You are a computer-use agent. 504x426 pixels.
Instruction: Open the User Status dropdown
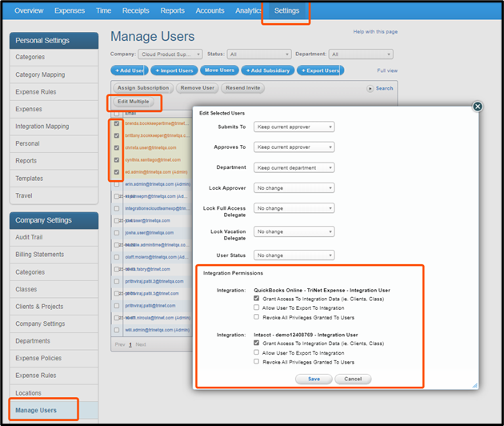tap(294, 255)
